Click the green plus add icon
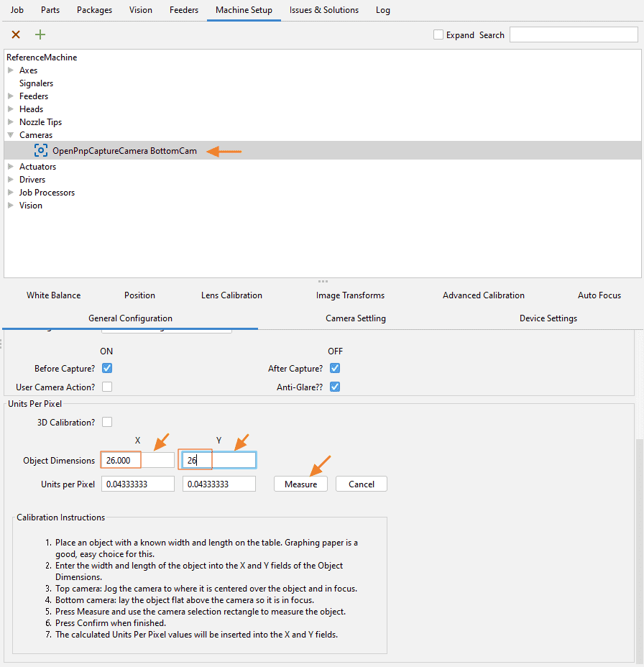This screenshot has height=667, width=644. (40, 34)
